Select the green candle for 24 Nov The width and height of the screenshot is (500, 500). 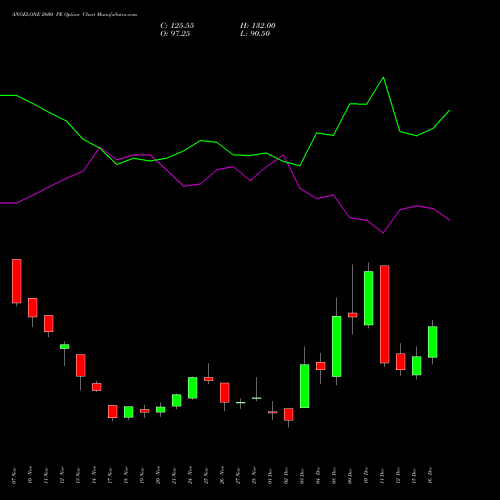[x=193, y=388]
